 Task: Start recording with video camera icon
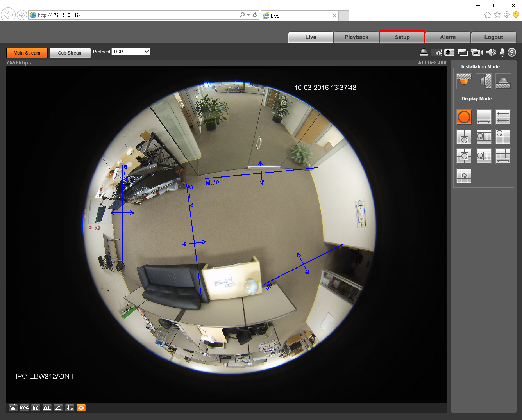click(477, 52)
